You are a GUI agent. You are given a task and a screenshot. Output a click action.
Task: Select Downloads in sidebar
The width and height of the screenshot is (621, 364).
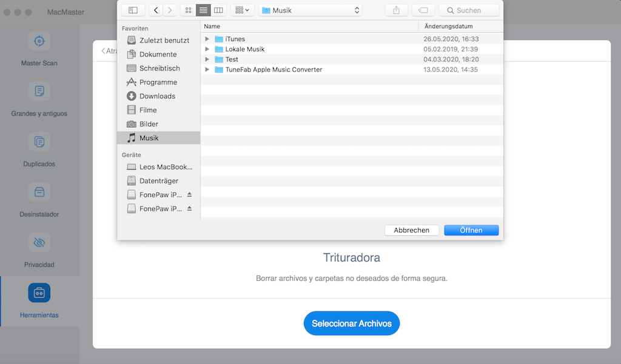coord(158,96)
